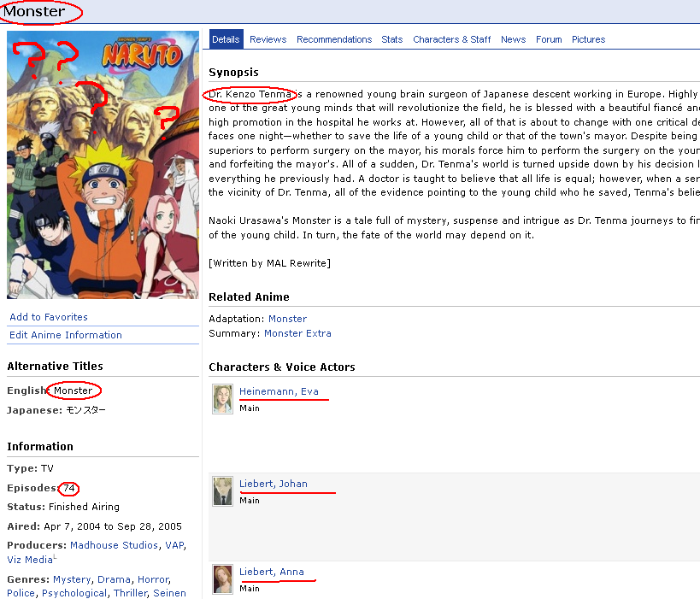Viewport: 700px width, 599px height.
Task: Click the Information heading
Action: [x=40, y=447]
